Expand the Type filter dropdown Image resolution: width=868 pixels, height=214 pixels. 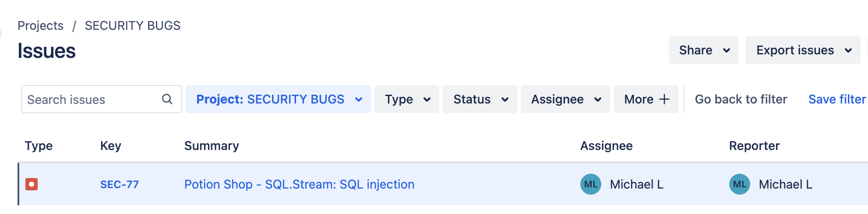coord(406,99)
